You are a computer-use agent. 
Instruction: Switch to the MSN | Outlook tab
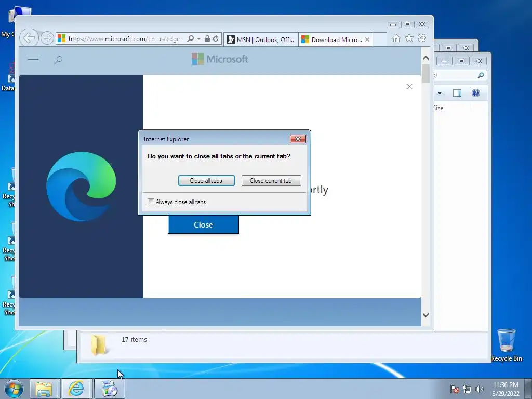click(261, 39)
